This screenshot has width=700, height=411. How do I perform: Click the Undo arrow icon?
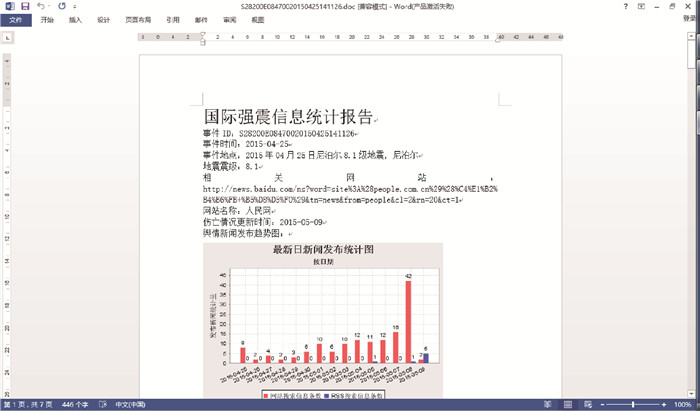click(x=41, y=6)
